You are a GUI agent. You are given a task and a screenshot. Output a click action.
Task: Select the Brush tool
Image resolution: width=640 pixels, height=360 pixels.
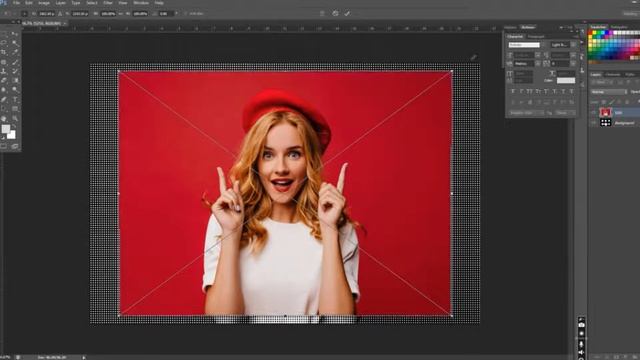(15, 62)
